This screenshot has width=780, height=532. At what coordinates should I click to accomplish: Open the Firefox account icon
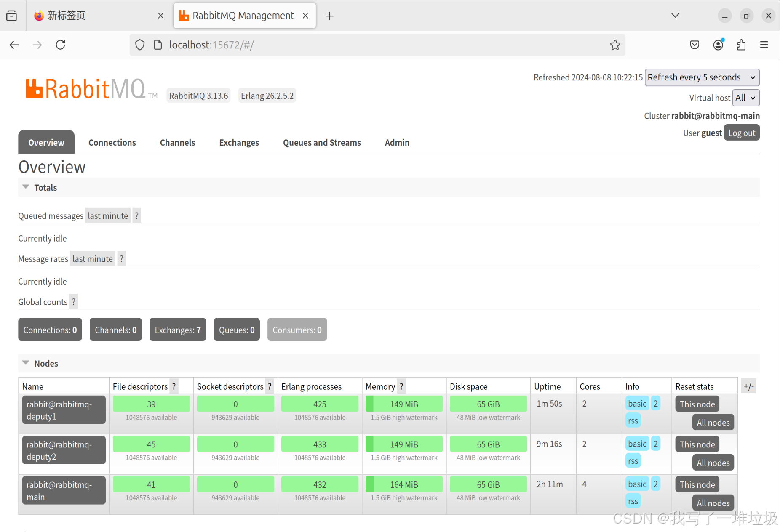tap(718, 45)
